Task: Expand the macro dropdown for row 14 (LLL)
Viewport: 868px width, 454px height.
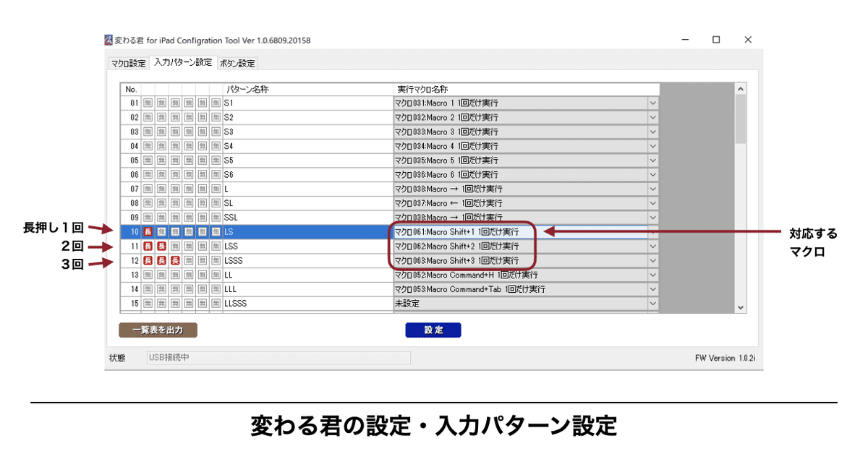Action: click(x=652, y=289)
